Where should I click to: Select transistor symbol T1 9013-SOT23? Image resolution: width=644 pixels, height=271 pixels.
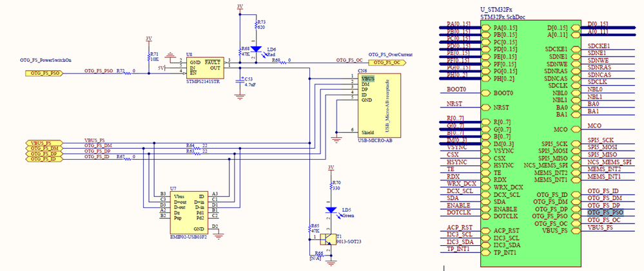[328, 239]
